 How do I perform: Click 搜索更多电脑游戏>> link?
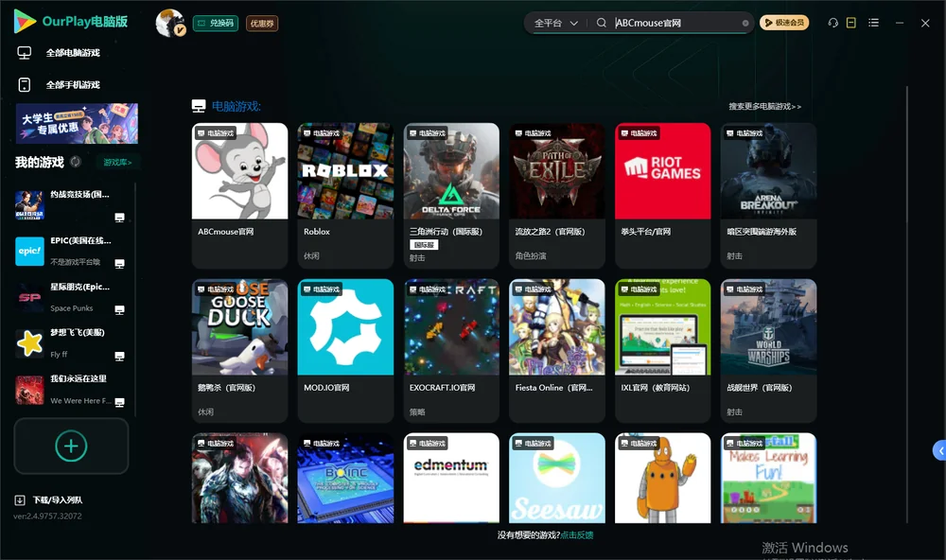[765, 107]
